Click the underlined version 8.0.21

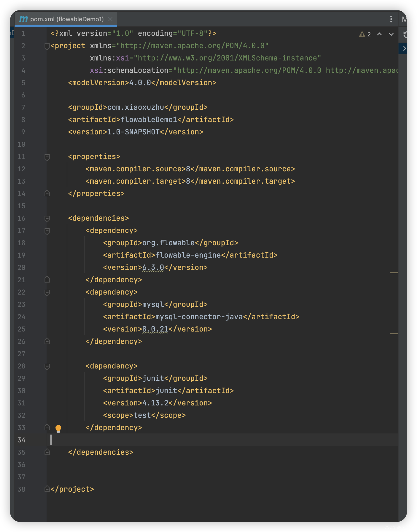pos(155,329)
